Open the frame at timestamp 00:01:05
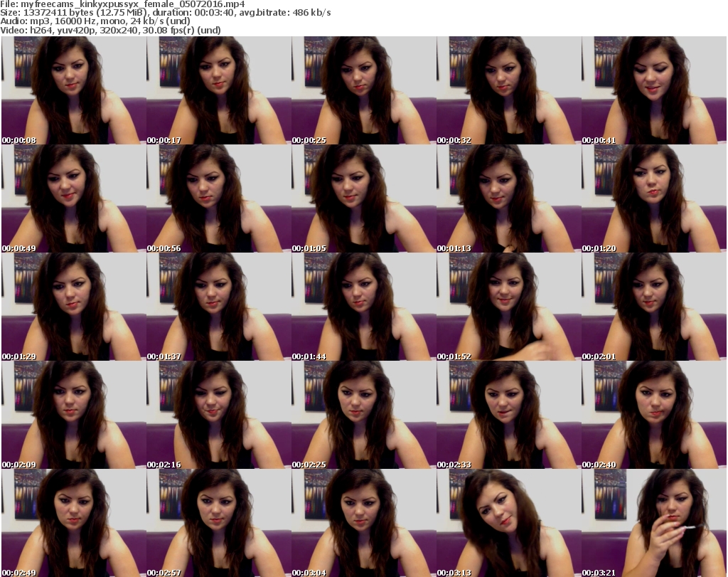This screenshot has height=577, width=728. [364, 198]
